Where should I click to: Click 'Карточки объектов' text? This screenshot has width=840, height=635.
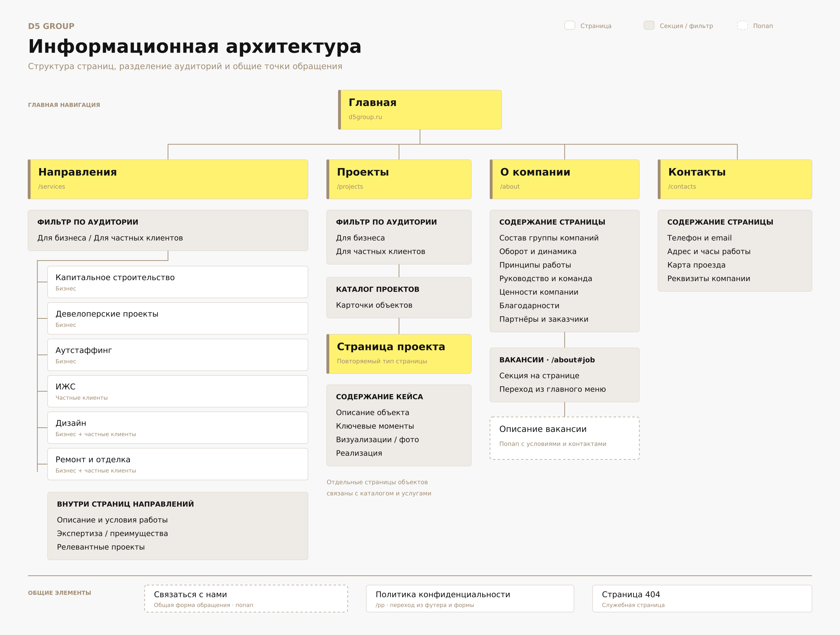click(374, 305)
